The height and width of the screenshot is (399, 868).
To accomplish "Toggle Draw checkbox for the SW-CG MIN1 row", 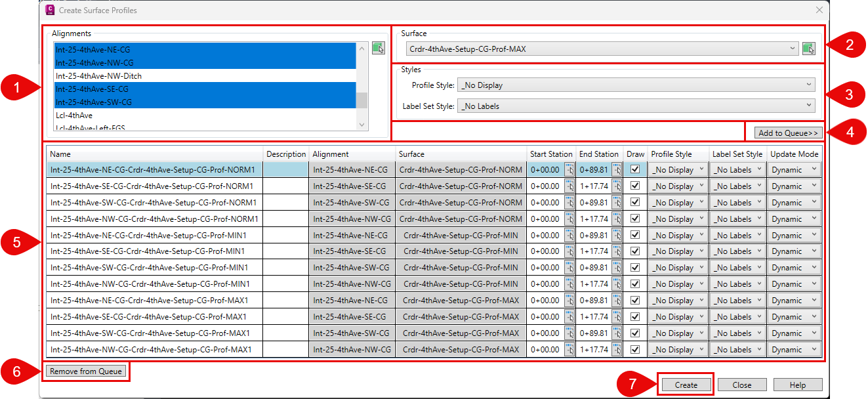I will (634, 268).
